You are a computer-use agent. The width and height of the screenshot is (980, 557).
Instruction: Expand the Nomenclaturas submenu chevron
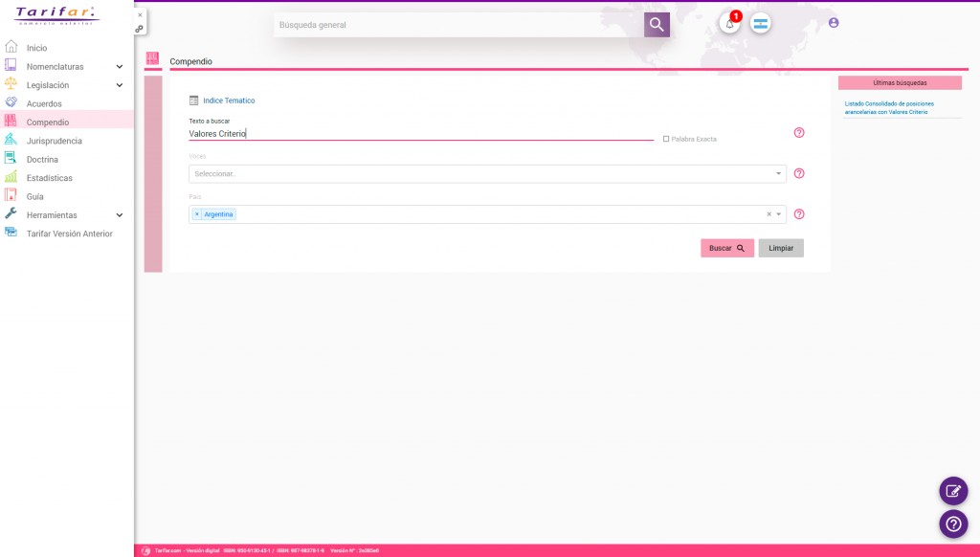[x=120, y=66]
